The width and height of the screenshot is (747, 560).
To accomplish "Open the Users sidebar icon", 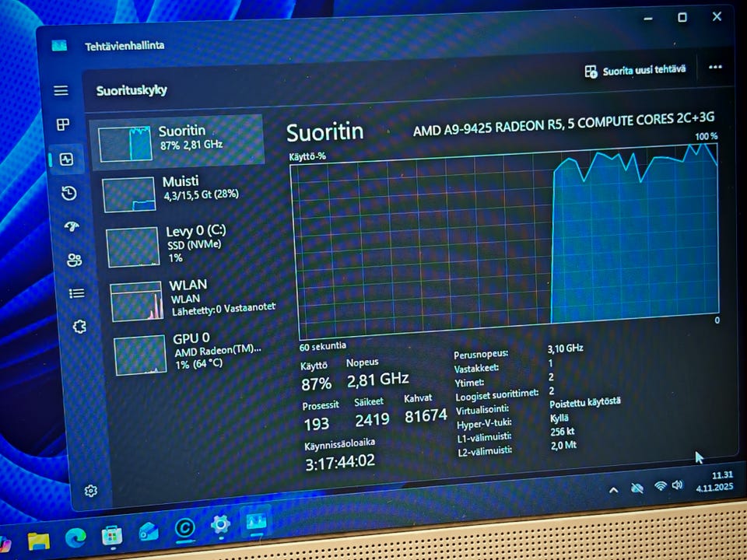I will coord(75,260).
